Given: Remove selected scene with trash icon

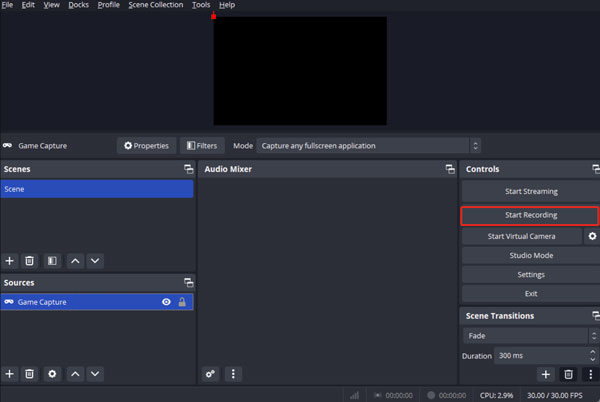Looking at the screenshot, I should [x=29, y=261].
